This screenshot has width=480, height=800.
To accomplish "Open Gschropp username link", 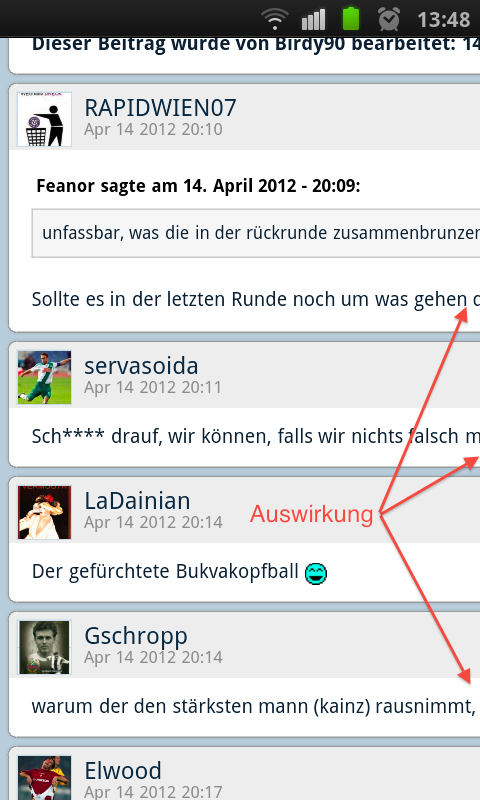I will tap(136, 637).
